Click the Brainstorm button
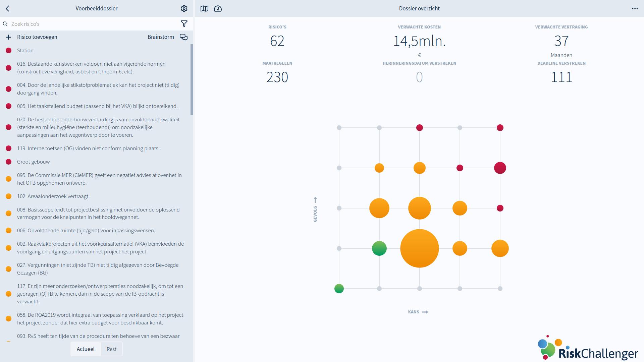Screen dimensions: 644x362 (161, 37)
